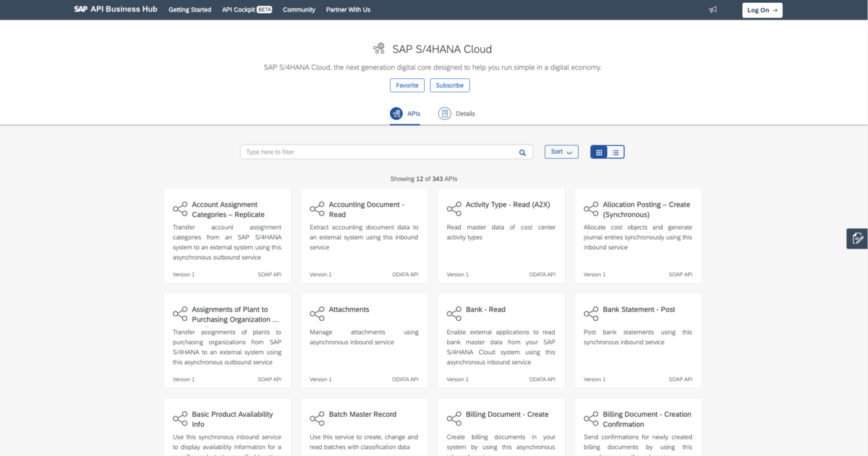Click the Bank - Read share icon
868x456 pixels.
pyautogui.click(x=454, y=314)
